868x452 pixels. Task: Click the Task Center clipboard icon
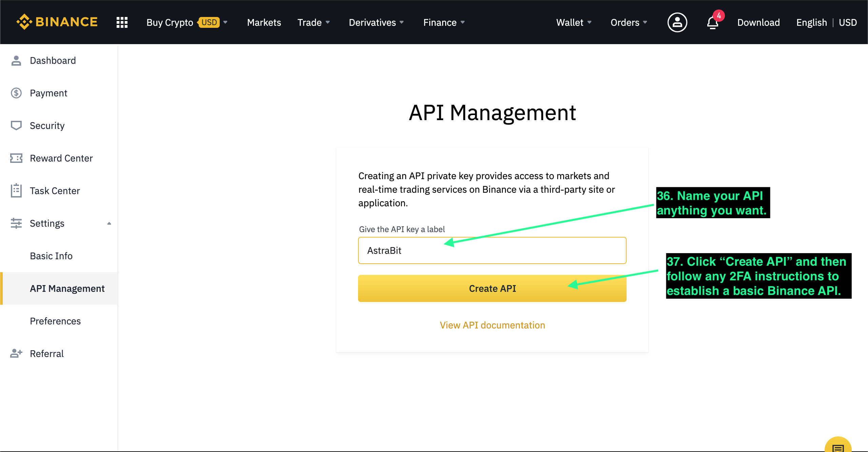[16, 191]
